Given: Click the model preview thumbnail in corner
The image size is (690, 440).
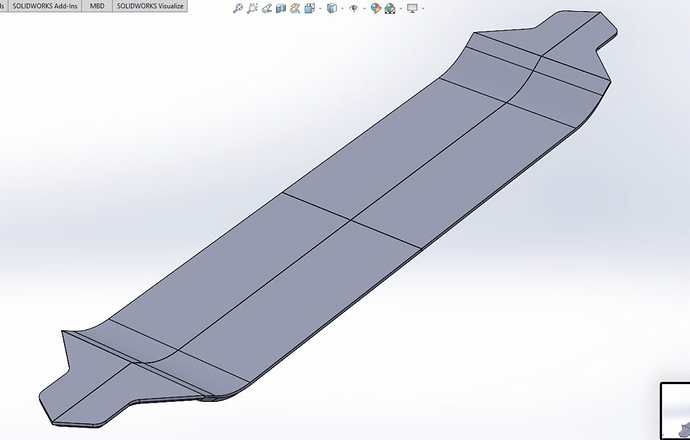Looking at the screenshot, I should coord(675,412).
